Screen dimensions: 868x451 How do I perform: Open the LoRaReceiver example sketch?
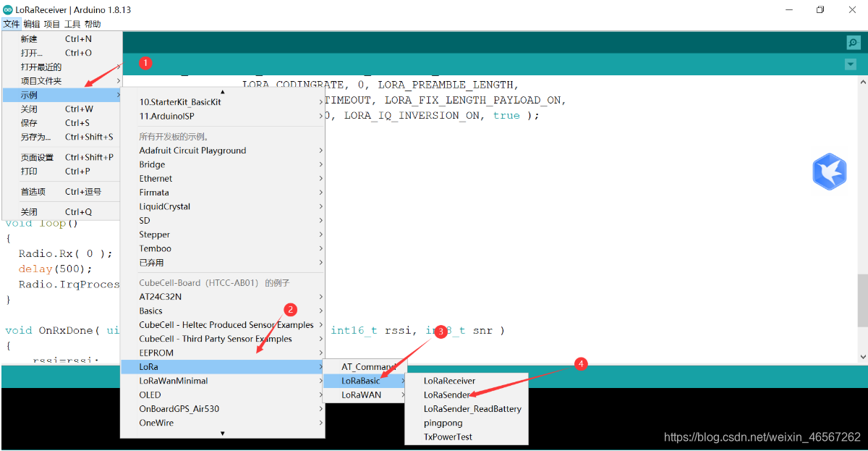click(467, 381)
